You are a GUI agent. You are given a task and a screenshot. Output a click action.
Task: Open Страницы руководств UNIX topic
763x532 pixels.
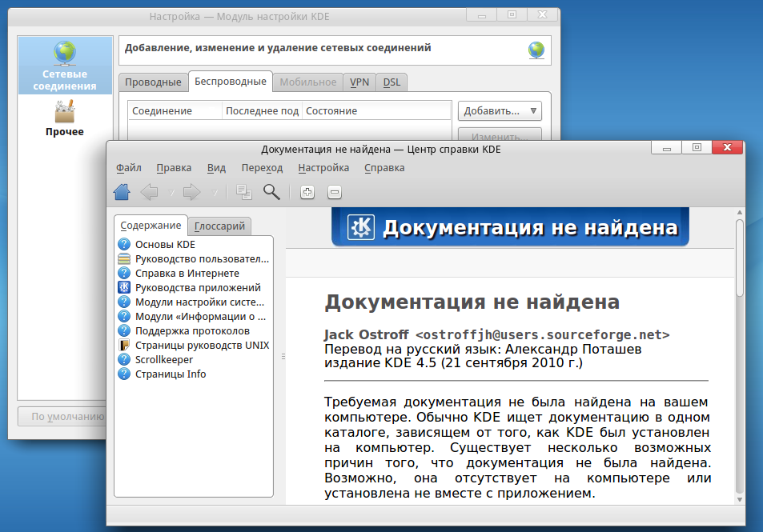pos(202,346)
